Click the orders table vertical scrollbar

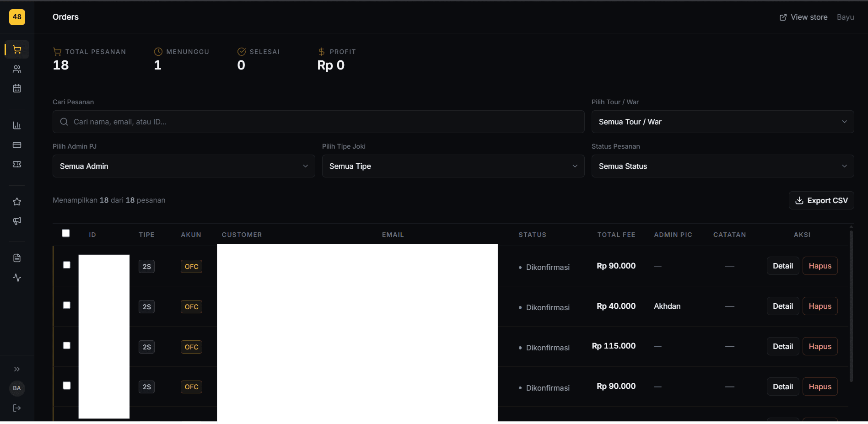pyautogui.click(x=851, y=306)
